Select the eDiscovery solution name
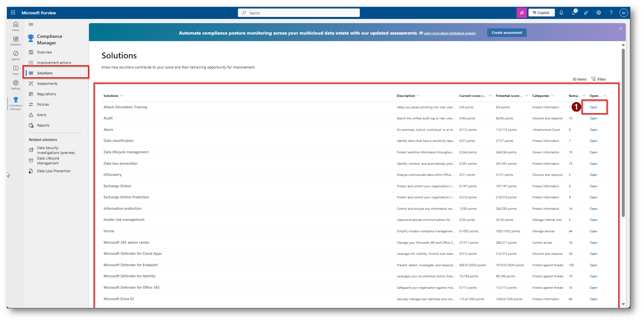The width and height of the screenshot is (644, 322). coord(112,175)
